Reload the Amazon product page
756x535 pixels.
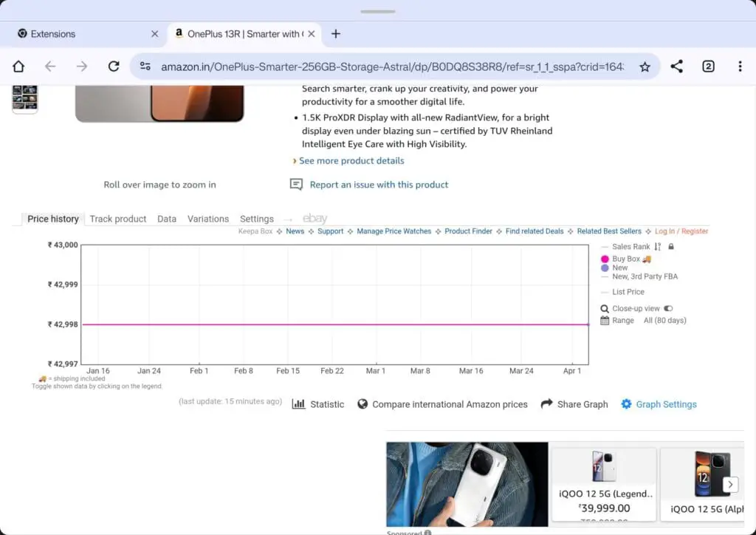coord(114,66)
